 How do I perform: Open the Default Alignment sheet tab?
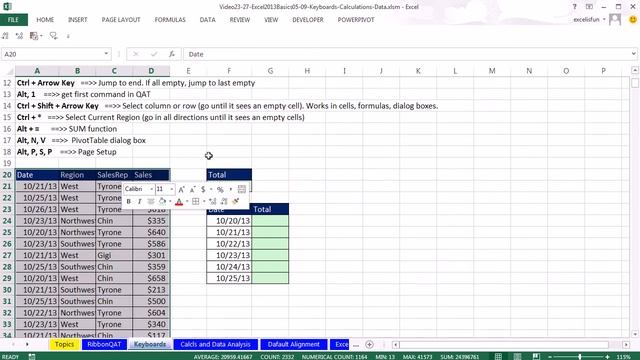pyautogui.click(x=293, y=344)
